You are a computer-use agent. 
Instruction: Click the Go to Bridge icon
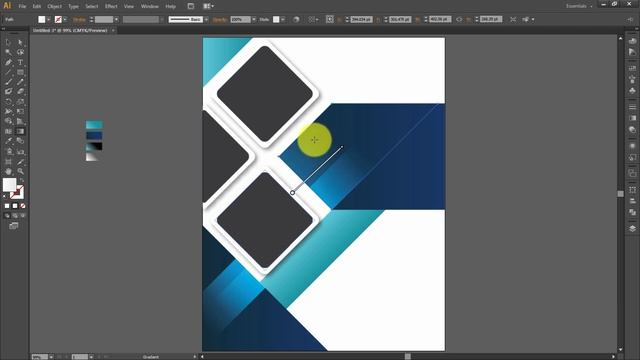[191, 6]
